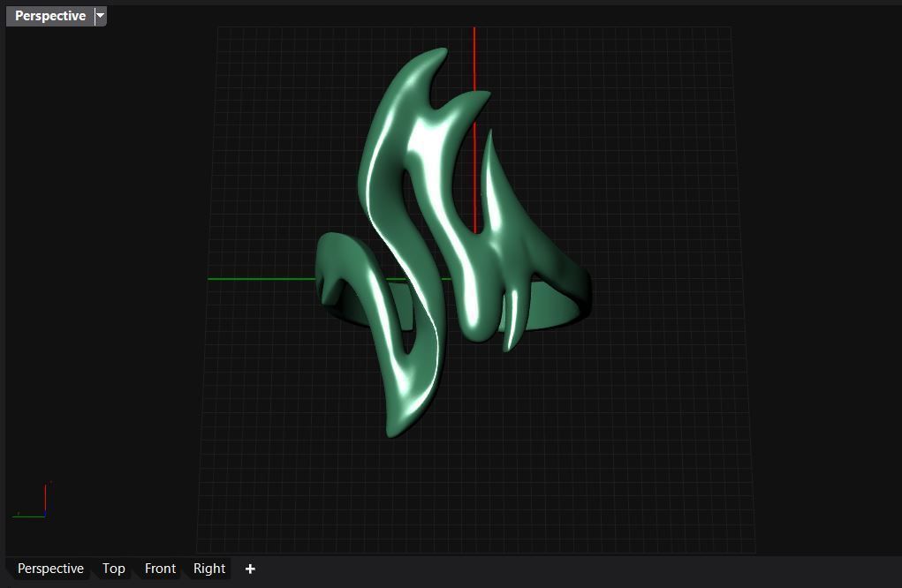
Task: Click the Perspective viewport title label
Action: 50,16
